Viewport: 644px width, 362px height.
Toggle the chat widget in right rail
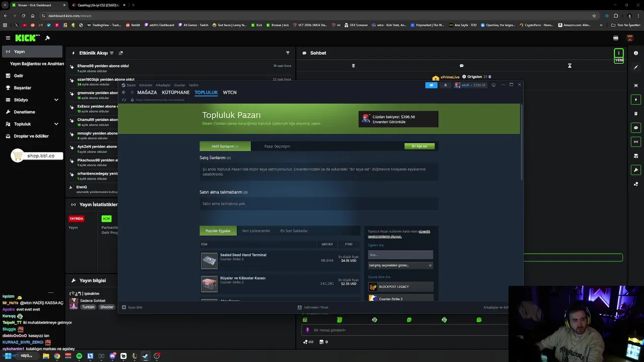pos(636,128)
